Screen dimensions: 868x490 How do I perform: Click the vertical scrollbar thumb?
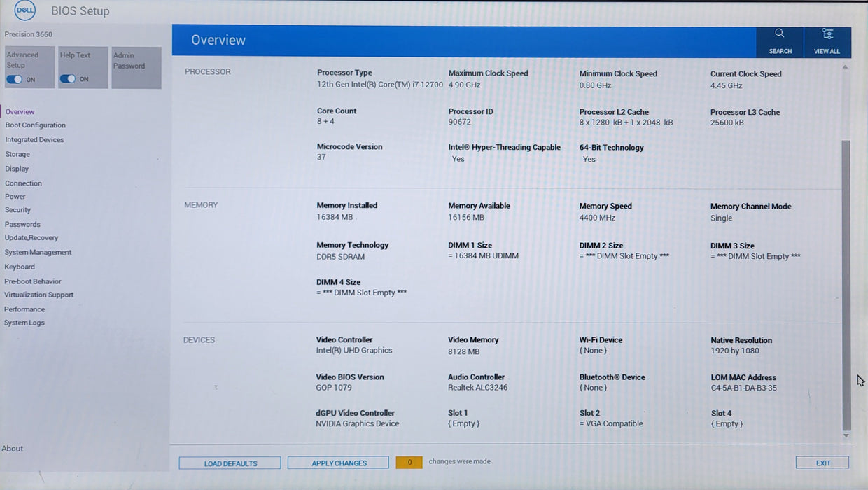click(846, 286)
